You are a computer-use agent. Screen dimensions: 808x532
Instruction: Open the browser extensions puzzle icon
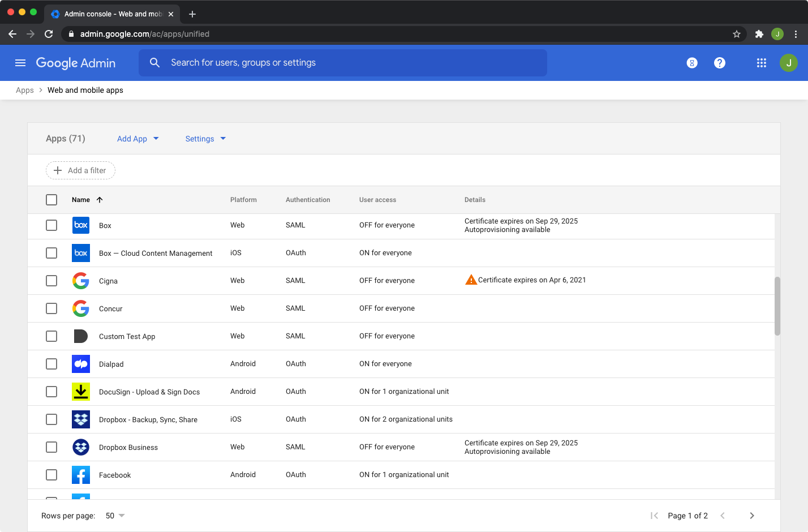coord(759,34)
